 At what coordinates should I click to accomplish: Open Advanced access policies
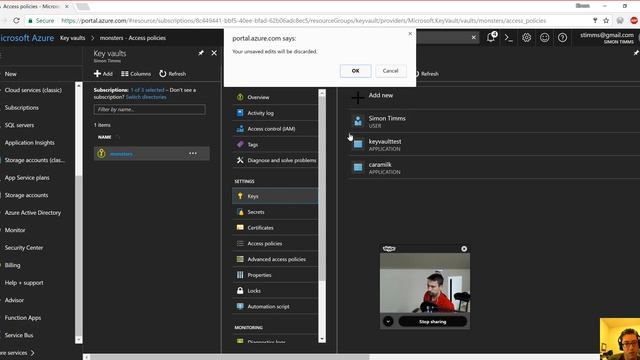(x=275, y=259)
